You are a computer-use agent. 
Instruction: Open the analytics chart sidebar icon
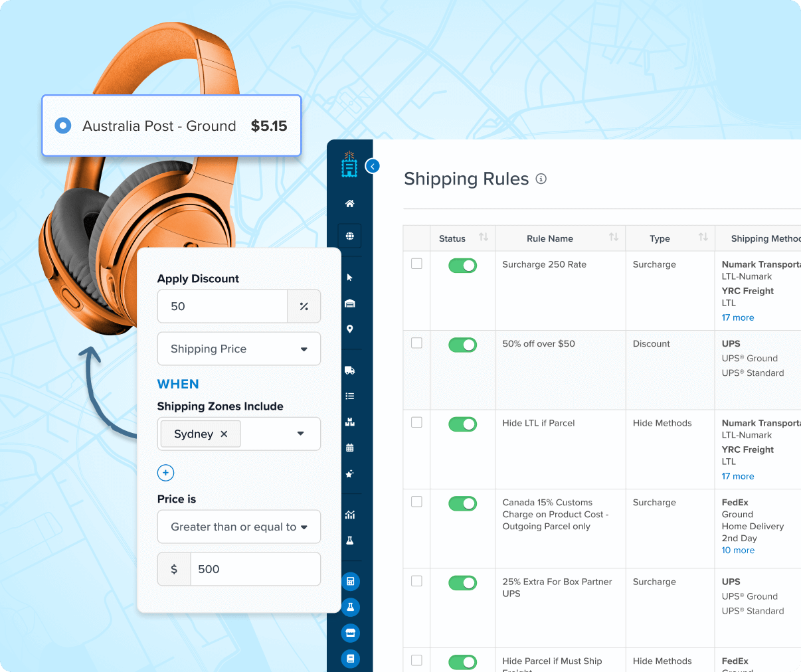tap(349, 515)
